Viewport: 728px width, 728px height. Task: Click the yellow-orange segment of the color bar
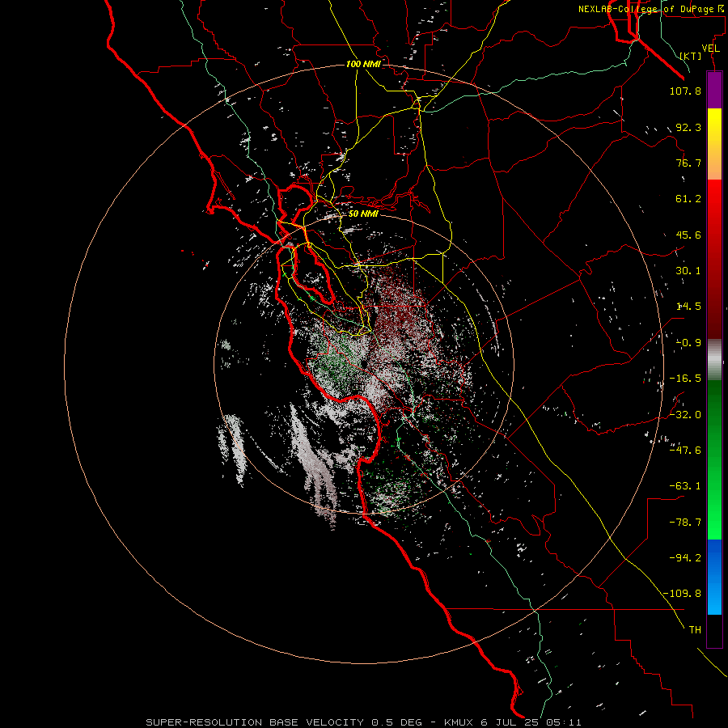click(714, 144)
